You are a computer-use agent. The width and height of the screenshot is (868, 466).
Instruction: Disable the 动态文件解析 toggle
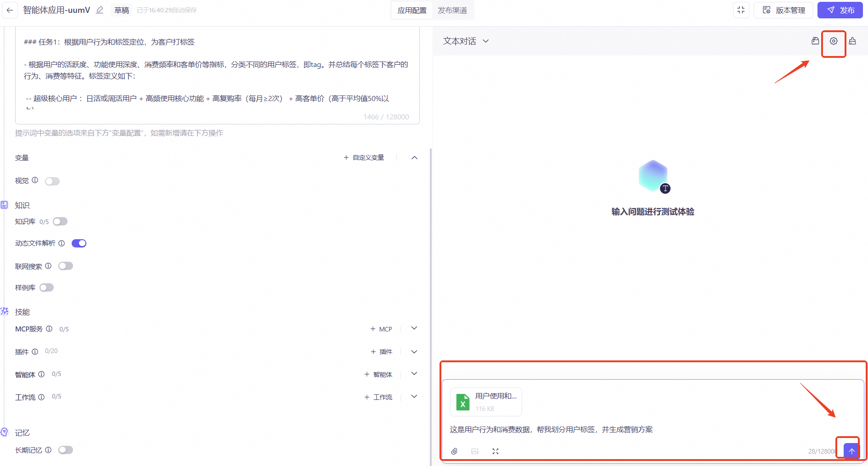(x=79, y=243)
